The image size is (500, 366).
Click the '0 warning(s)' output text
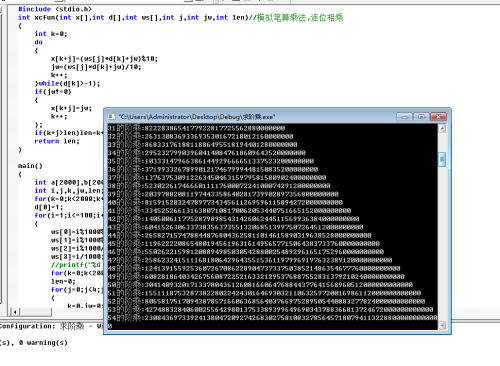point(44,343)
